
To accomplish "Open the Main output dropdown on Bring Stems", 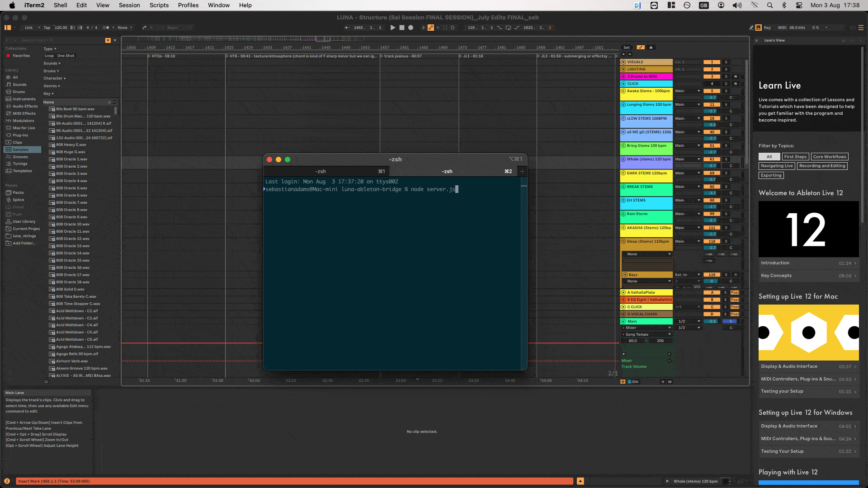I will pyautogui.click(x=688, y=146).
